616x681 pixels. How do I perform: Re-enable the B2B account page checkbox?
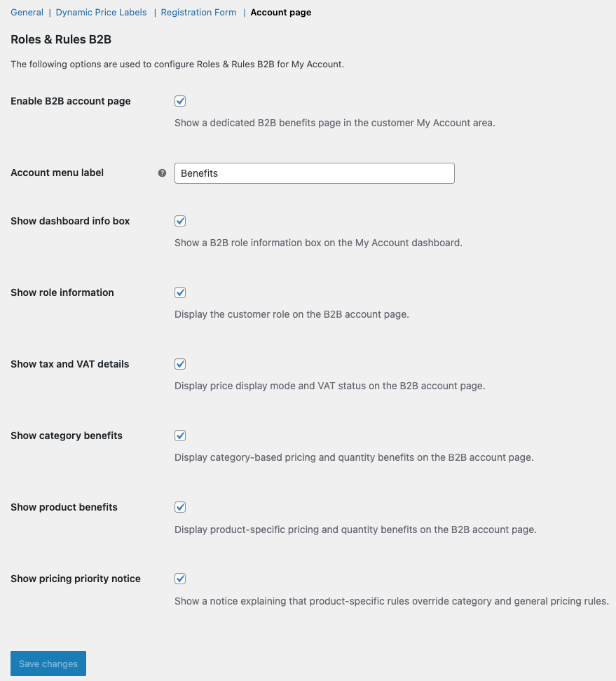point(180,101)
